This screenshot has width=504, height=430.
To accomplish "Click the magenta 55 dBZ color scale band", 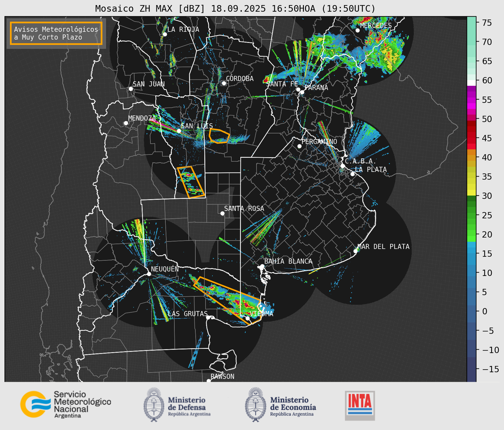I will (471, 100).
